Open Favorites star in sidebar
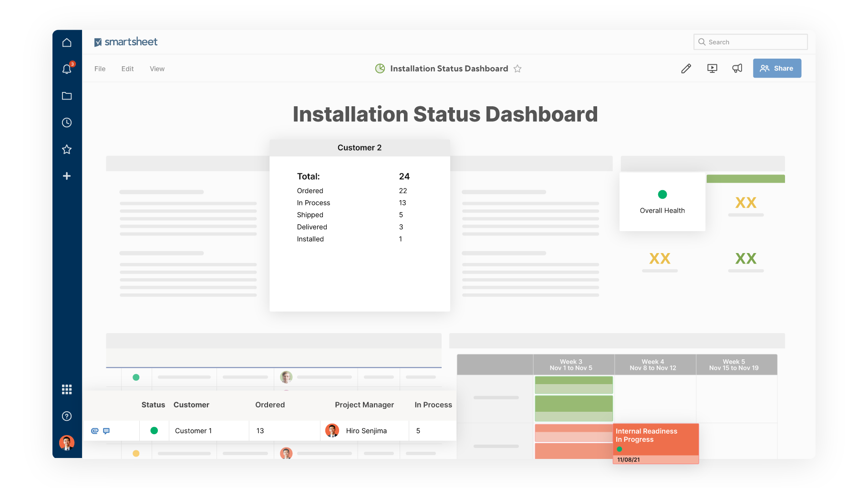 [x=67, y=150]
